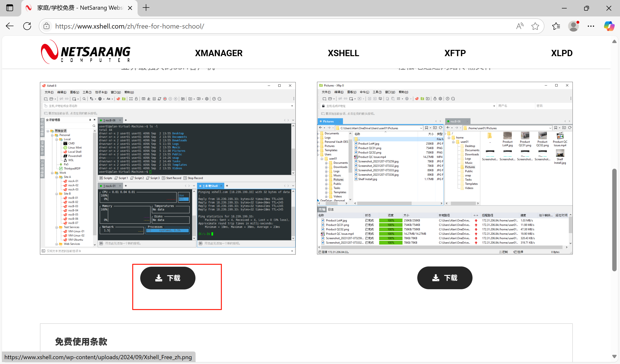Start Read Aloud for this page

coord(520,26)
